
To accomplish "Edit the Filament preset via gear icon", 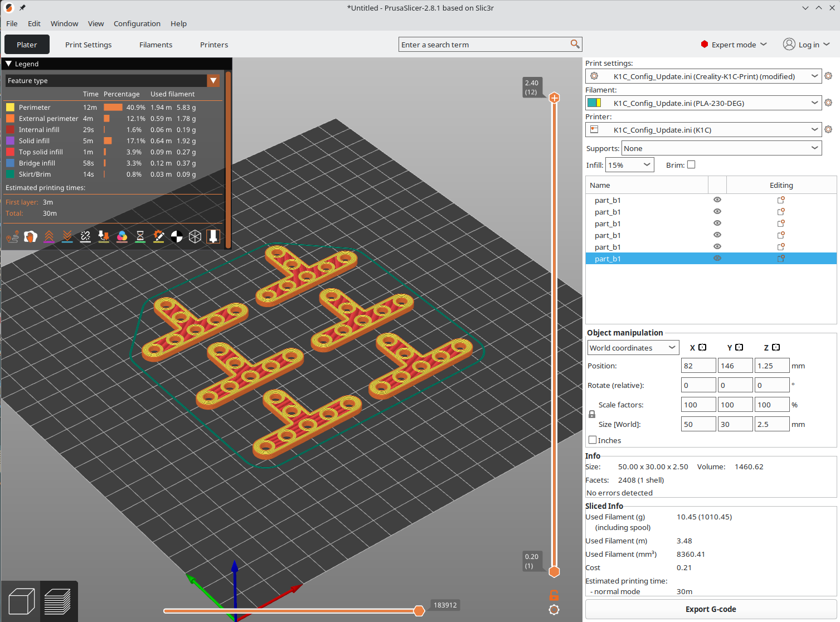I will click(x=828, y=103).
